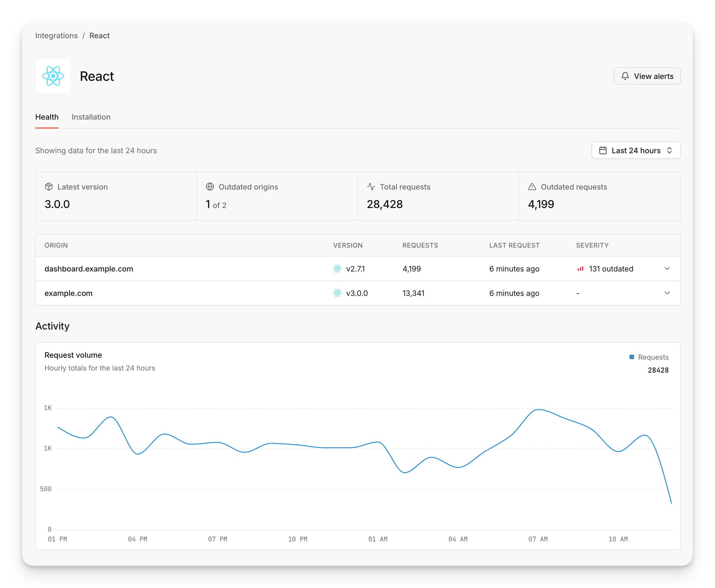This screenshot has height=588, width=715.
Task: Open the Last 24 hours range dropdown
Action: [636, 150]
